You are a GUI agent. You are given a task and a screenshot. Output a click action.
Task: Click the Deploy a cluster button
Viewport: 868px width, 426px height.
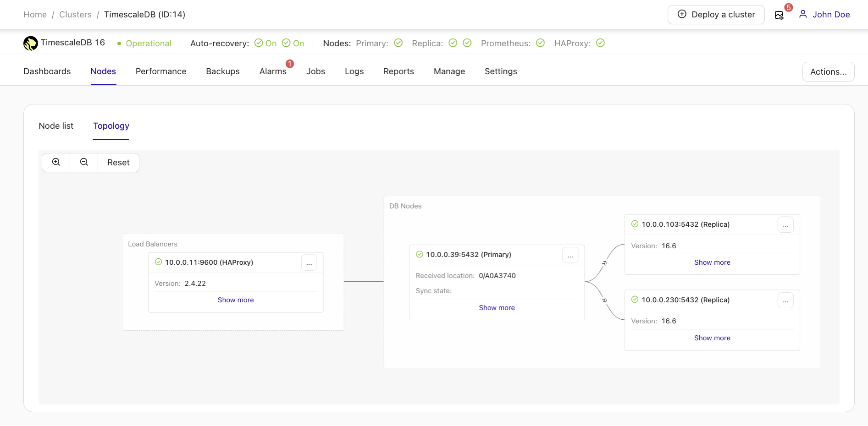pos(716,14)
